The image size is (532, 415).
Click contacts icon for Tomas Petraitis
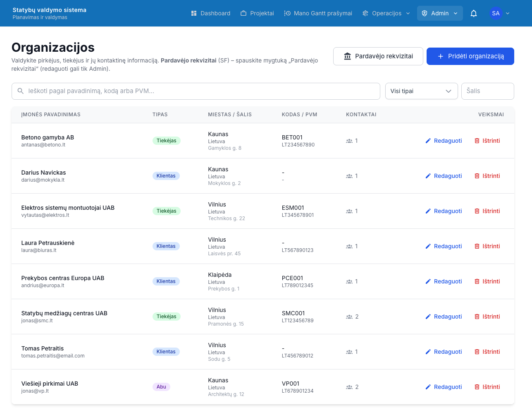(x=349, y=352)
